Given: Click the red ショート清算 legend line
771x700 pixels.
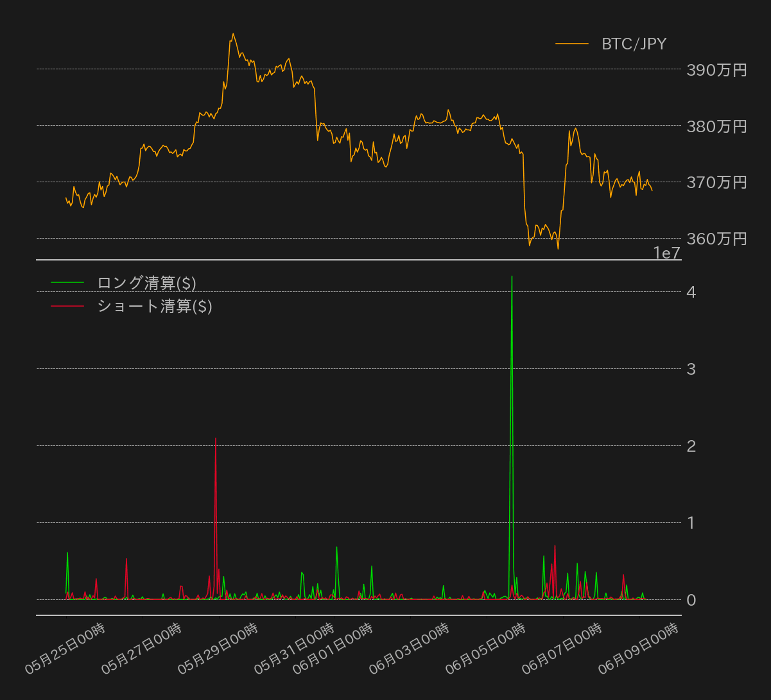Looking at the screenshot, I should pos(67,307).
